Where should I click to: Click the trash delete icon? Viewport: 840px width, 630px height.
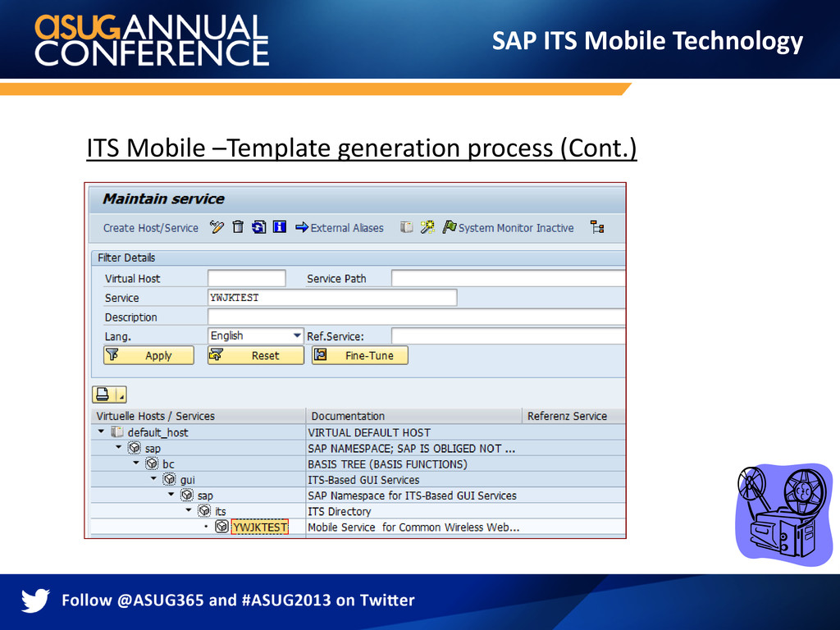238,227
